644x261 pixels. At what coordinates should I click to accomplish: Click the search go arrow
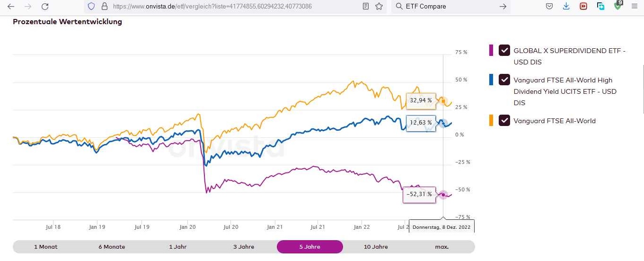pos(503,7)
